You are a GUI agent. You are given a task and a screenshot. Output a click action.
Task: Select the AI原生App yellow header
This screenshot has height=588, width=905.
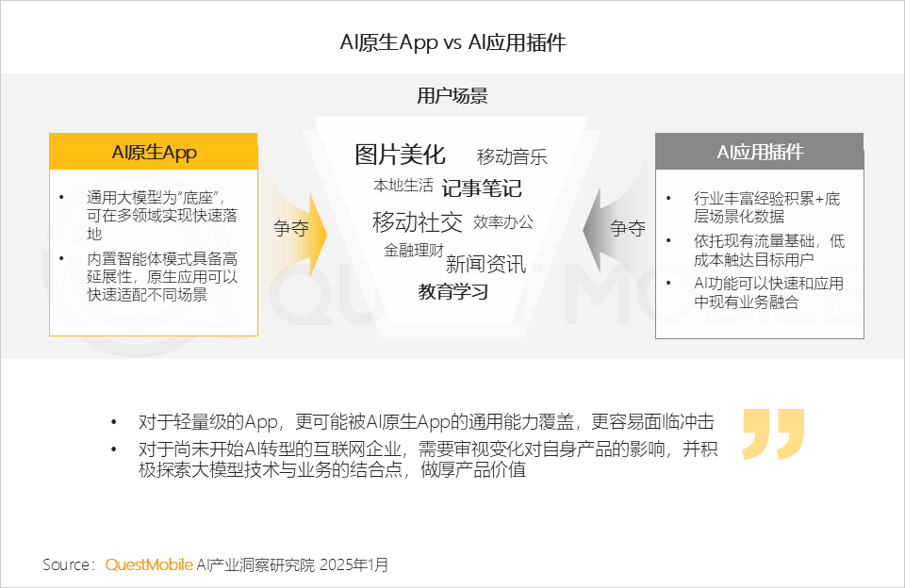pyautogui.click(x=154, y=152)
